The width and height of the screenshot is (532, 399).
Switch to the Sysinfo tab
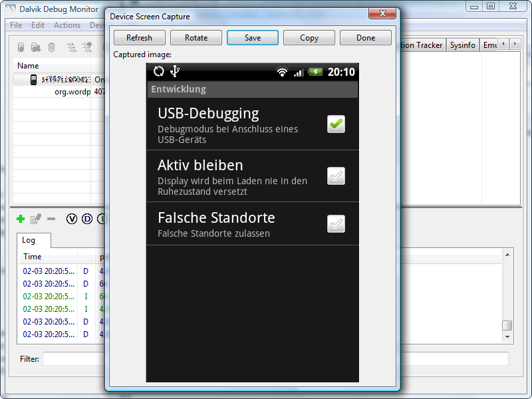[x=462, y=45]
